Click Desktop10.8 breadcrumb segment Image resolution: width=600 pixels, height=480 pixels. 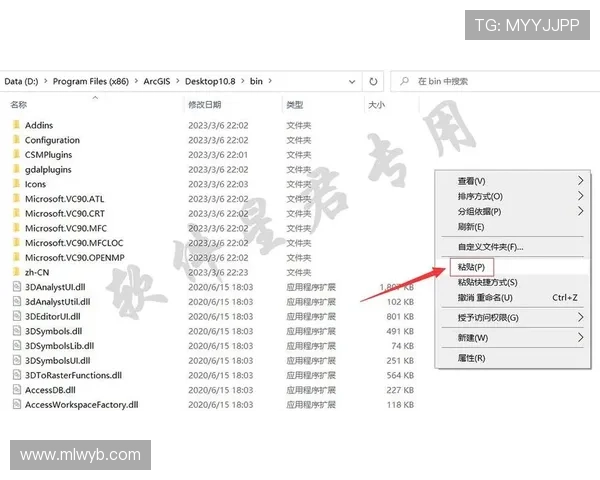coord(217,81)
